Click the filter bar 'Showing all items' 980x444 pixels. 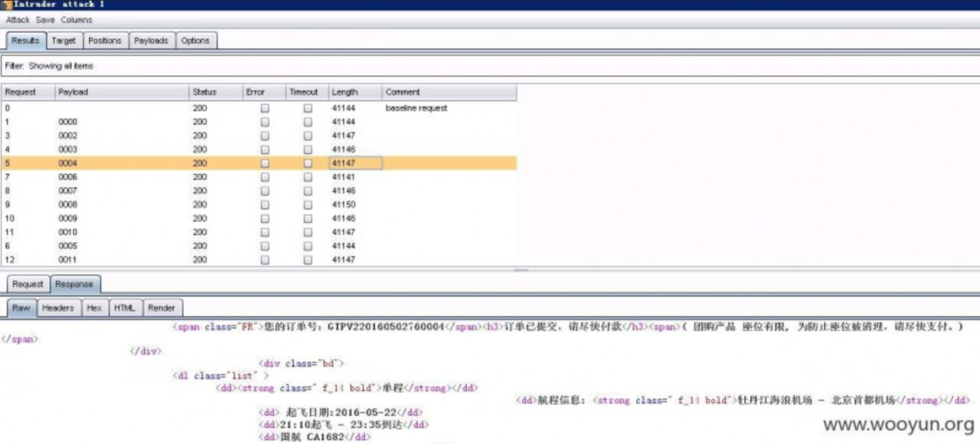(490, 66)
